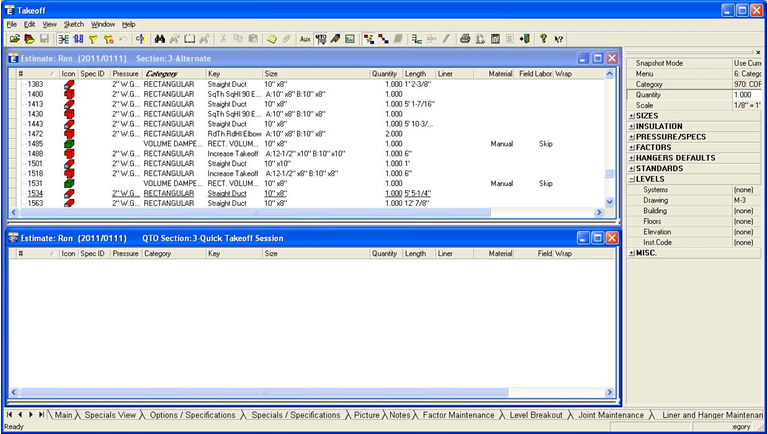Image resolution: width=768 pixels, height=434 pixels.
Task: Expand the STANDARDS group
Action: coord(631,169)
